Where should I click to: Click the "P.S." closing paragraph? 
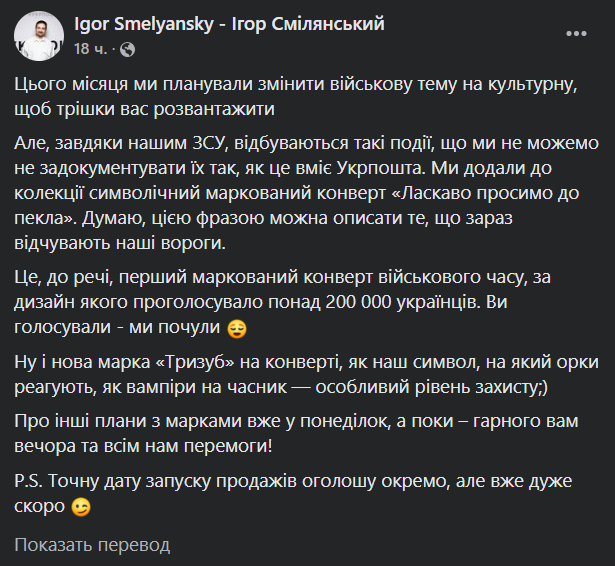tap(300, 494)
